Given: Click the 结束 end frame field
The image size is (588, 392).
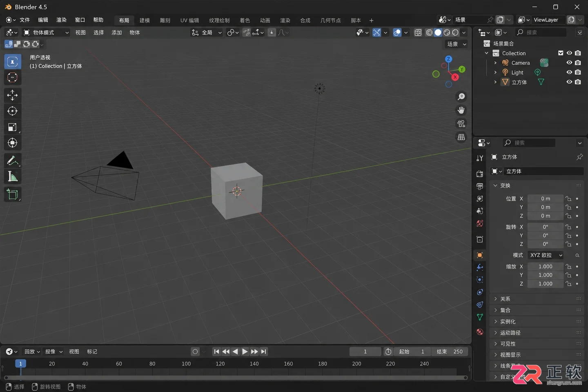Looking at the screenshot, I should [x=450, y=352].
